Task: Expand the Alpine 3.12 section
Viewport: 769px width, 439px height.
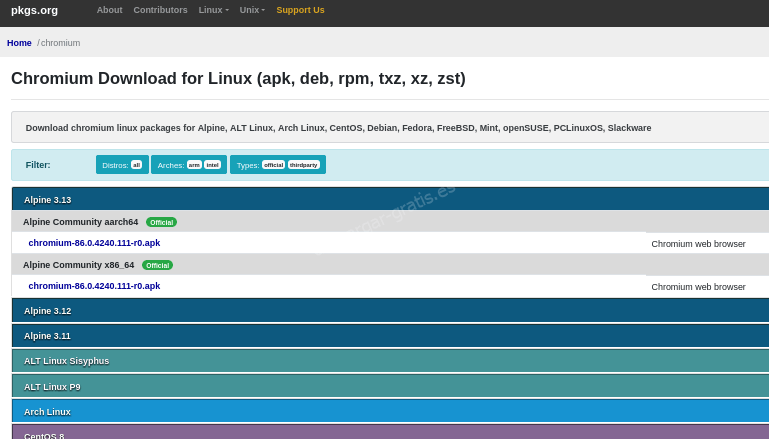Action: 390,310
